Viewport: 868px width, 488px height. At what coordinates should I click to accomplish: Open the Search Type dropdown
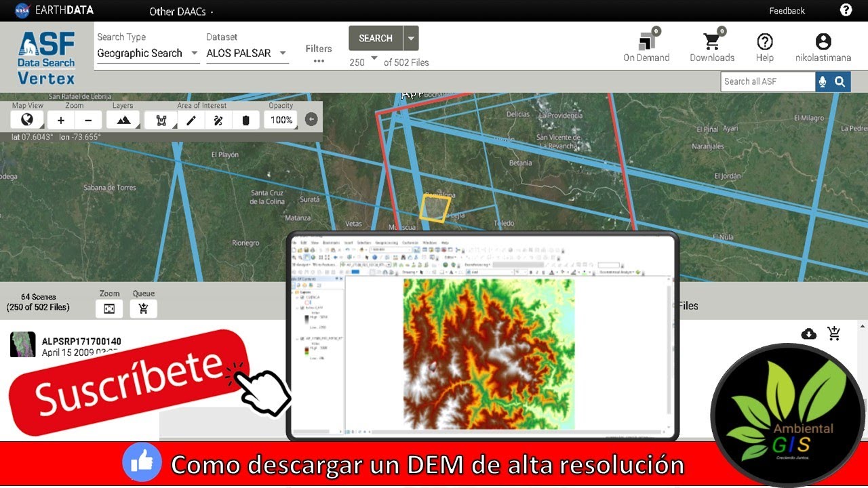click(x=148, y=53)
